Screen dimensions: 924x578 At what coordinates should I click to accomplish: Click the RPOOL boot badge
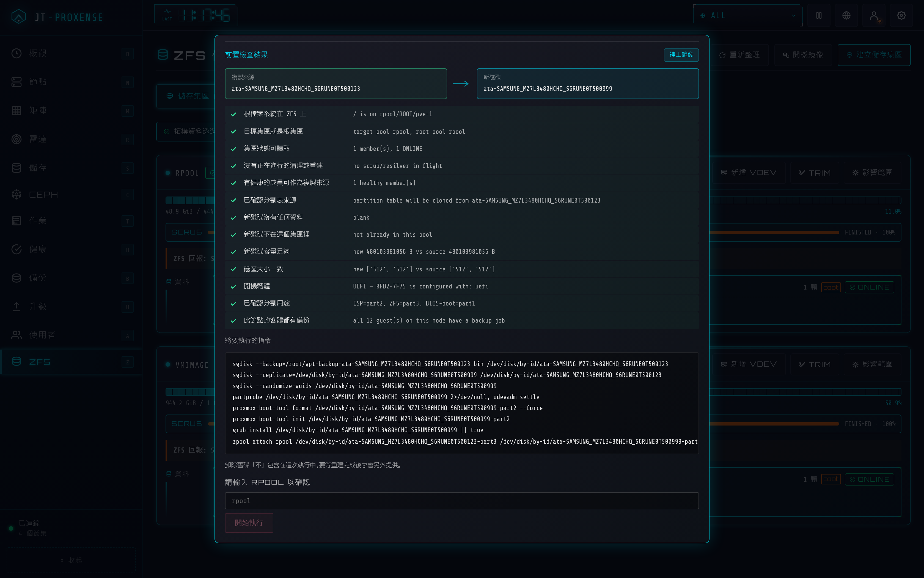click(x=831, y=287)
